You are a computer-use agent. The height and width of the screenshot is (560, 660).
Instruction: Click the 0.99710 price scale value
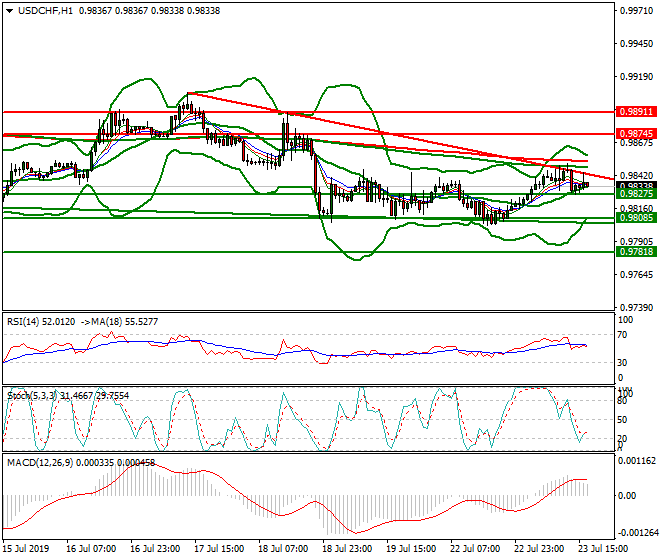[x=636, y=11]
